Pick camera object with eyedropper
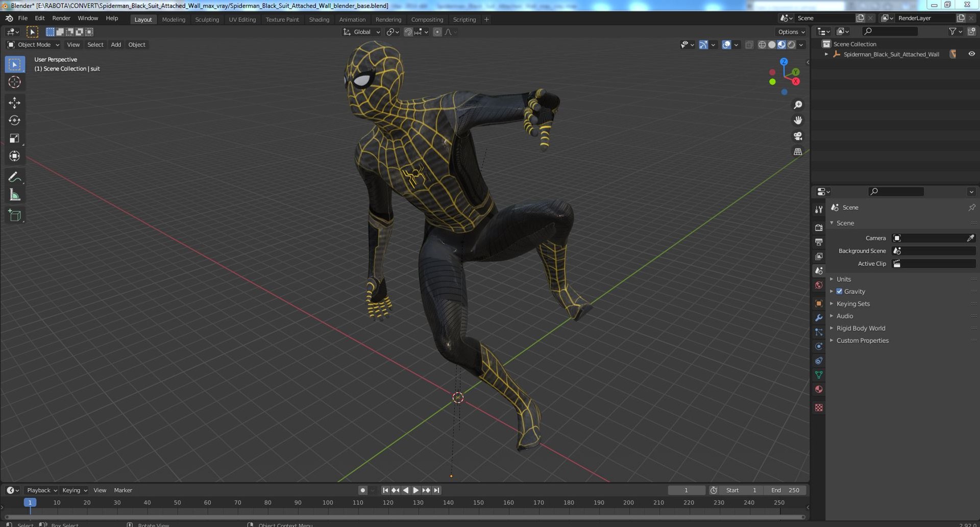Viewport: 980px width, 527px height. (970, 238)
